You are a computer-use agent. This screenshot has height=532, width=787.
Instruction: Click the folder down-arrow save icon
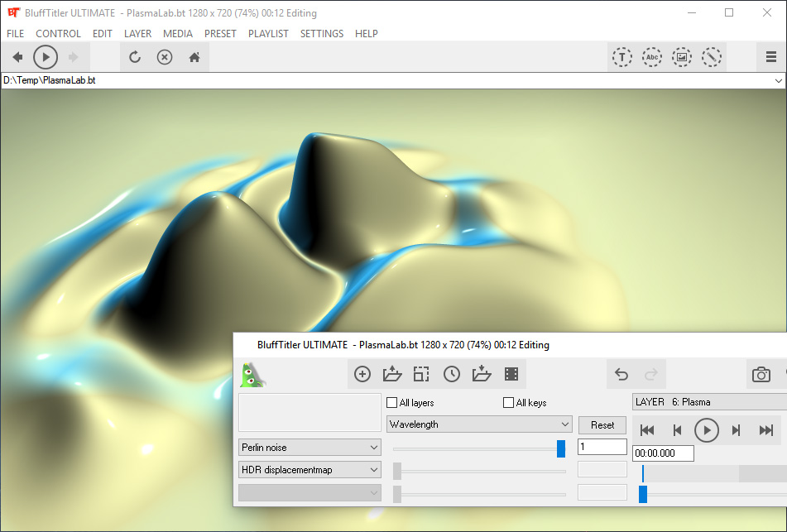click(x=482, y=374)
